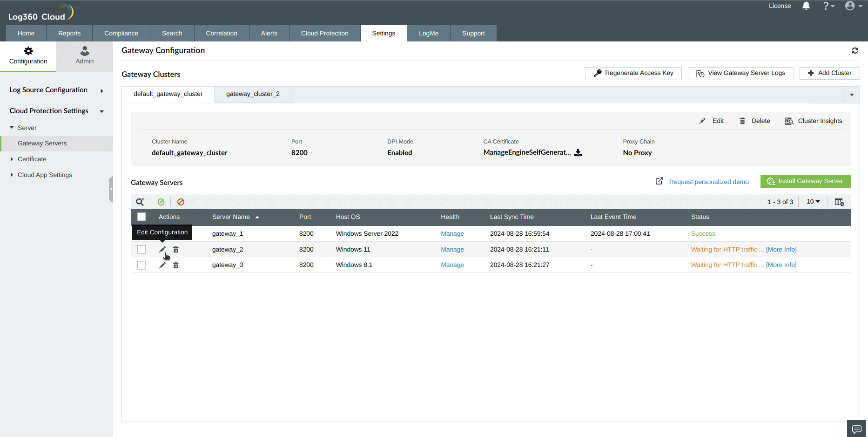Select the enable gateway servers icon
This screenshot has height=437, width=868.
[x=161, y=202]
